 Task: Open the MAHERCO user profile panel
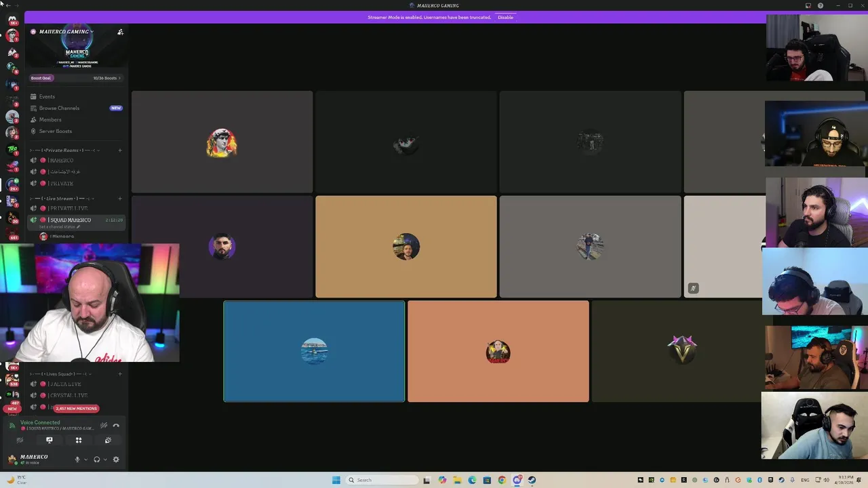pyautogui.click(x=37, y=460)
